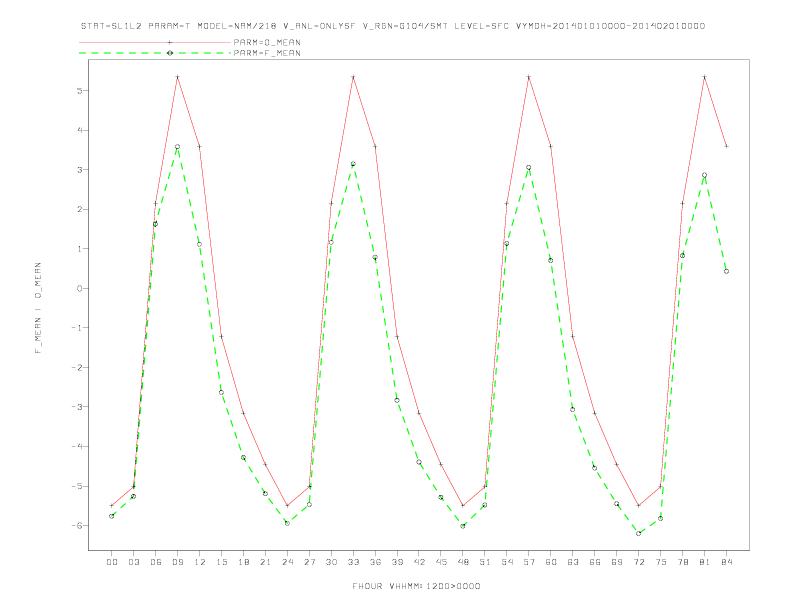The height and width of the screenshot is (612, 792).
Task: Click the FHOUR VHHMM:1200>0000 x-axis label
Action: (x=416, y=586)
